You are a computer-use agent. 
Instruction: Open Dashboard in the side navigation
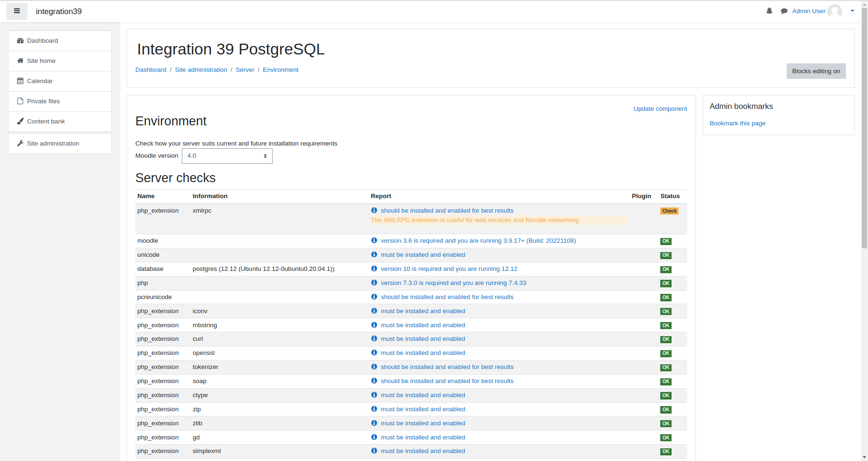[x=60, y=41]
